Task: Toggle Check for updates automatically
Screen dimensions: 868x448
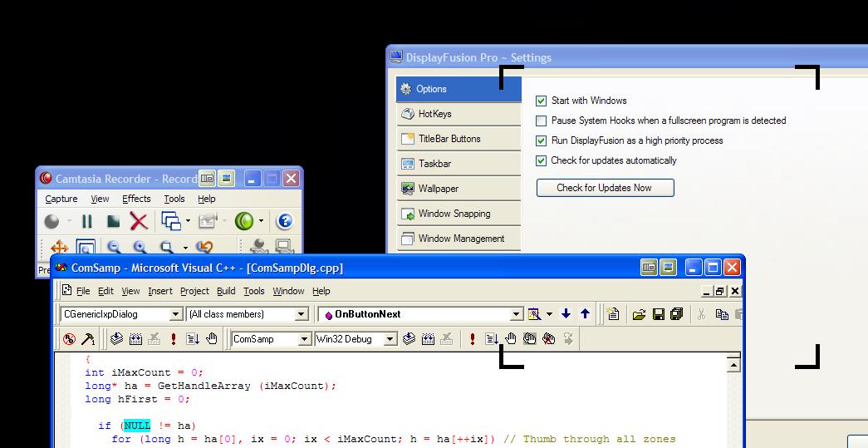Action: [542, 160]
